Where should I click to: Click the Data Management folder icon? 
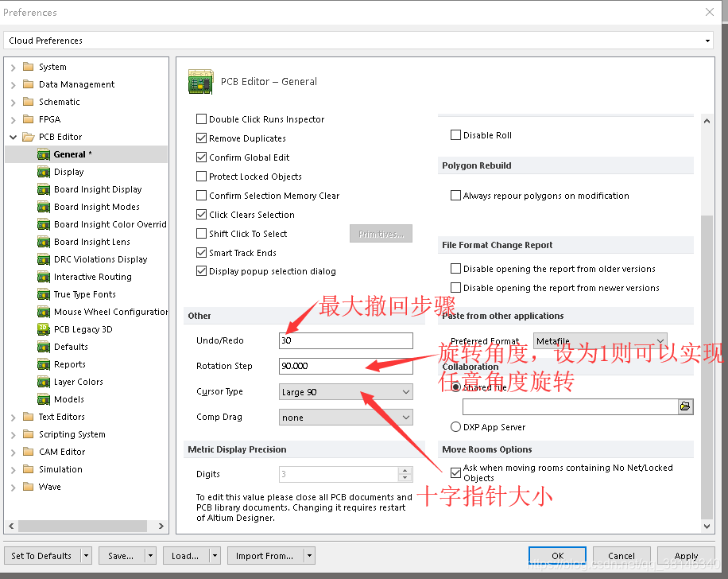(29, 84)
